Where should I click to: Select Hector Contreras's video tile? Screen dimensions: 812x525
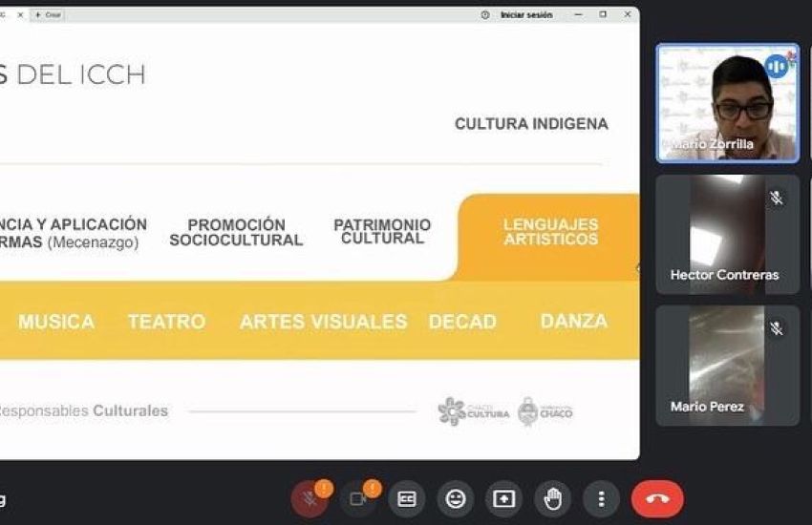point(728,234)
